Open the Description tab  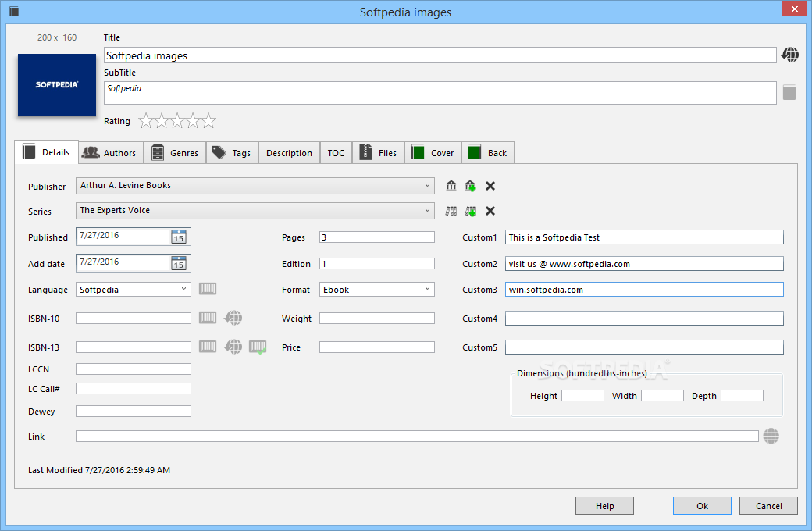pyautogui.click(x=289, y=153)
